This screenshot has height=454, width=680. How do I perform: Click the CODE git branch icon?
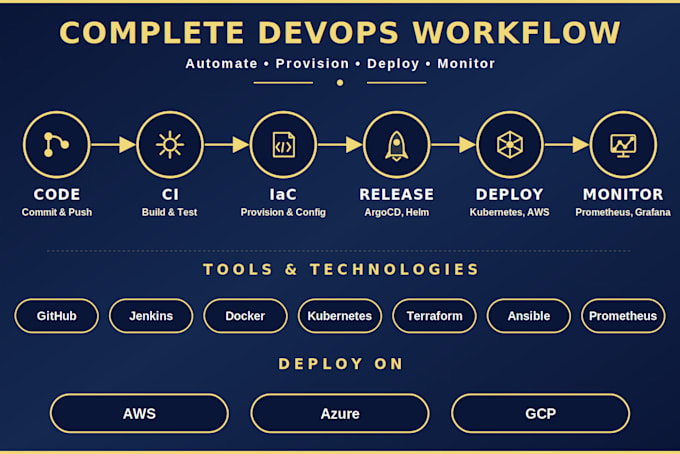click(56, 144)
